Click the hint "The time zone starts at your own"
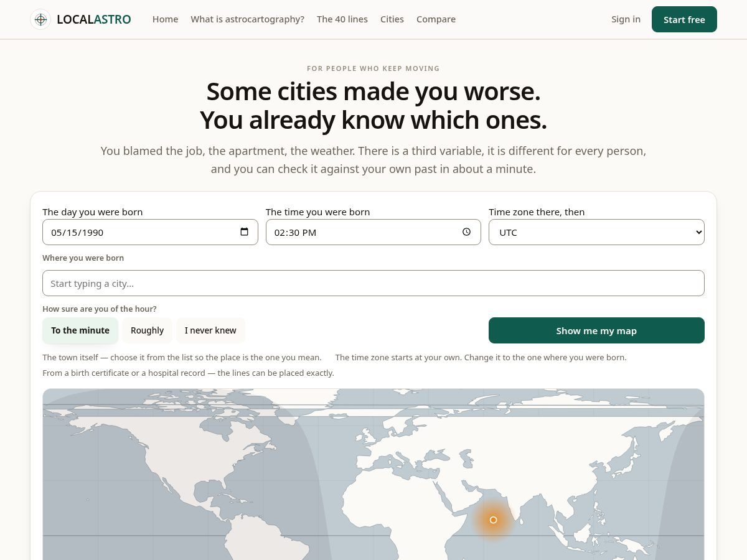The image size is (747, 560). [481, 357]
